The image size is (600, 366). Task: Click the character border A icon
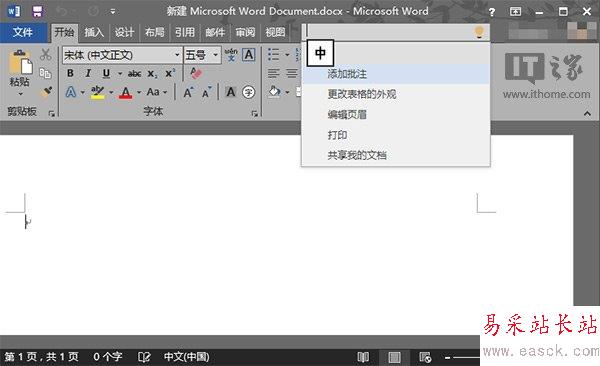(x=249, y=55)
